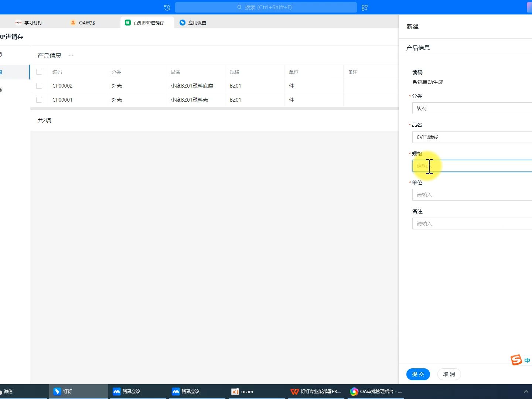The width and height of the screenshot is (532, 399).
Task: Select all rows via the header checkbox
Action: click(39, 72)
